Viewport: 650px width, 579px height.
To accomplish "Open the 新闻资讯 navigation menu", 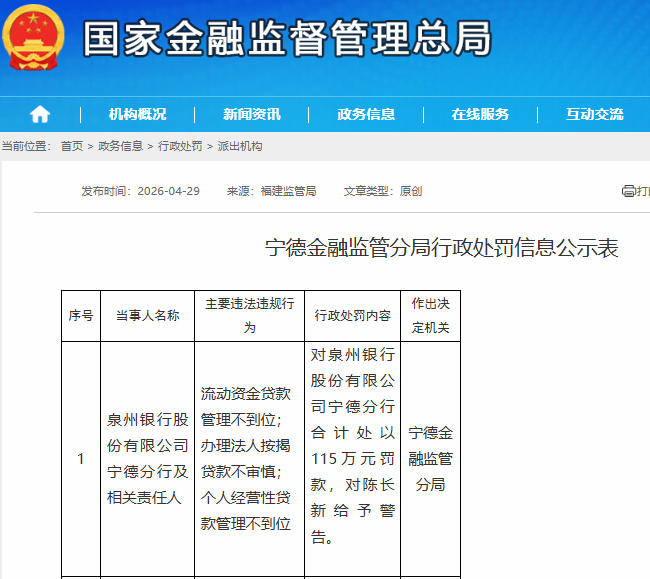I will (x=252, y=114).
